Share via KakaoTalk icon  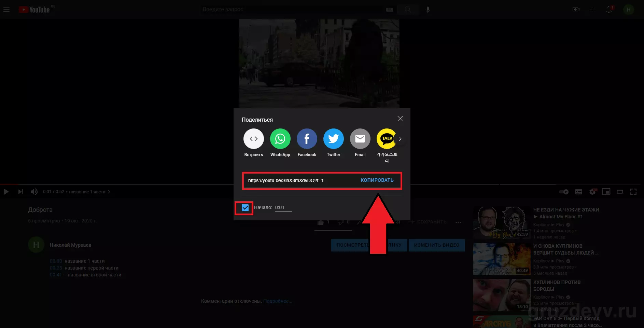click(x=386, y=139)
